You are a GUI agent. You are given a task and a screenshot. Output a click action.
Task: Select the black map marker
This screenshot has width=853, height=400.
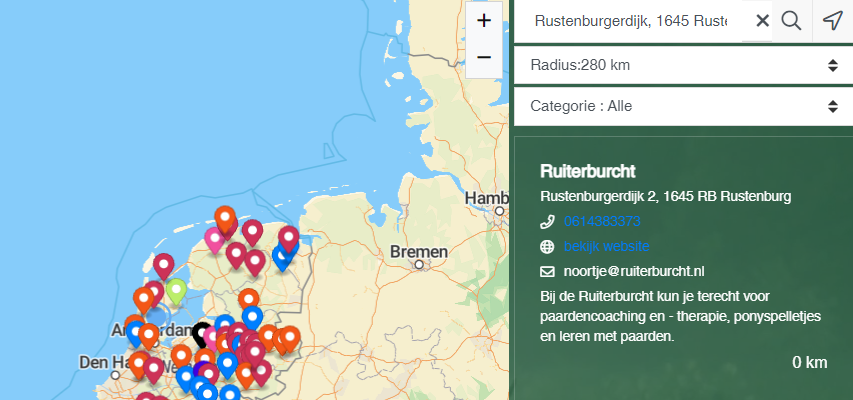pos(202,332)
